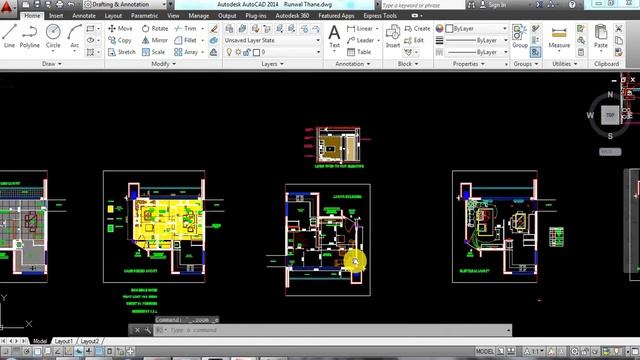Open object color ByLayer dropdown
The image size is (640, 360).
pyautogui.click(x=476, y=29)
